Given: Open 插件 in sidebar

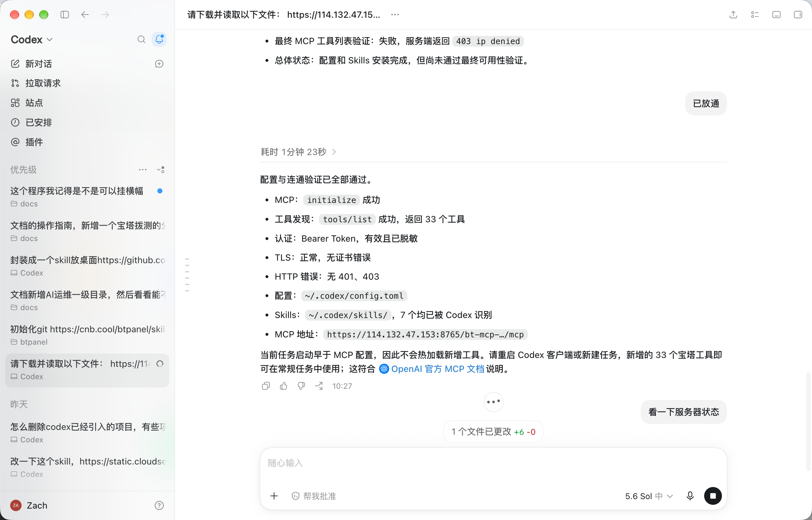Looking at the screenshot, I should [x=27, y=142].
